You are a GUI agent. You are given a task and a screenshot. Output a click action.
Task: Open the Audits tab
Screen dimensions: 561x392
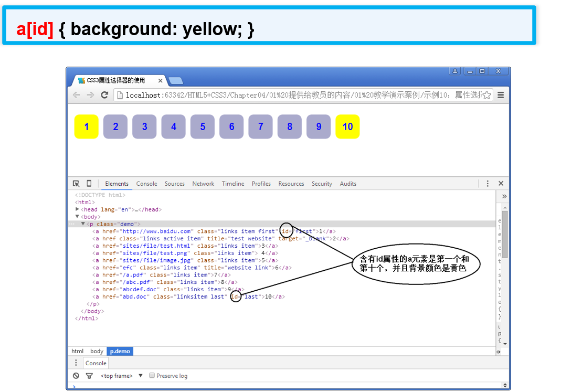(348, 184)
